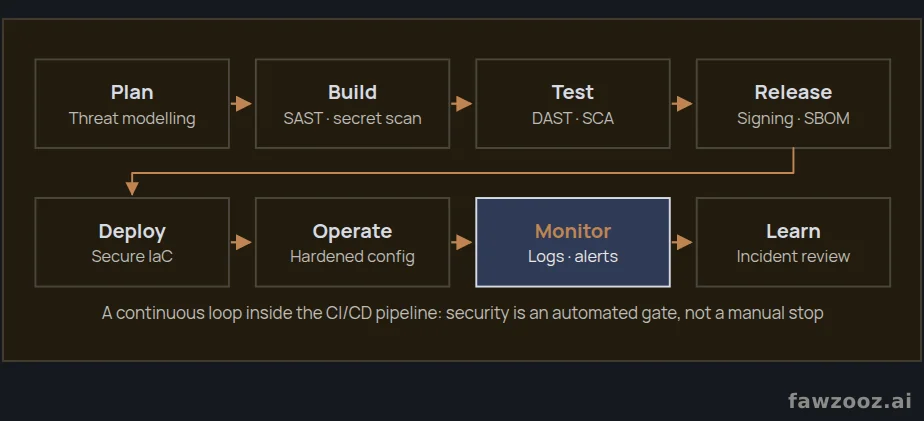924x421 pixels.
Task: Select the Release stage box
Action: click(793, 103)
